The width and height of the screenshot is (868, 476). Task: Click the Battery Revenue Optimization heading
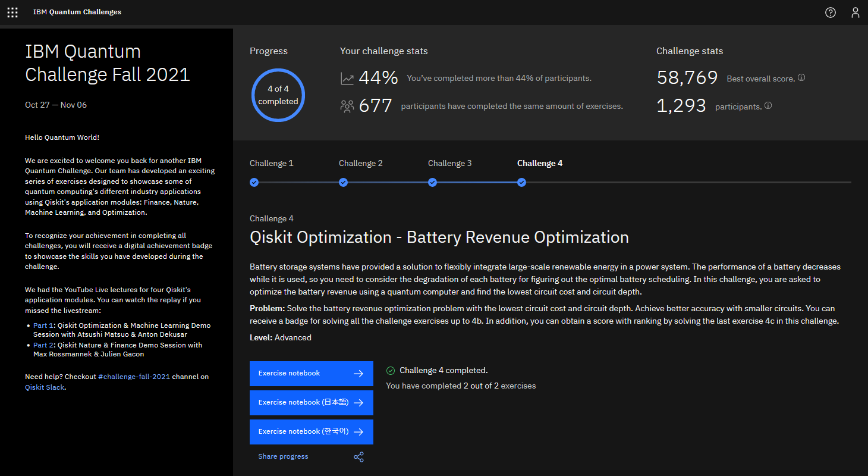(439, 237)
